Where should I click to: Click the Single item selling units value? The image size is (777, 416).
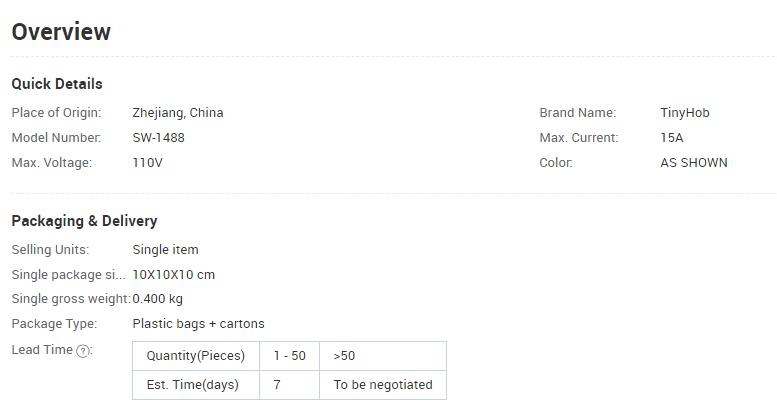tap(165, 250)
